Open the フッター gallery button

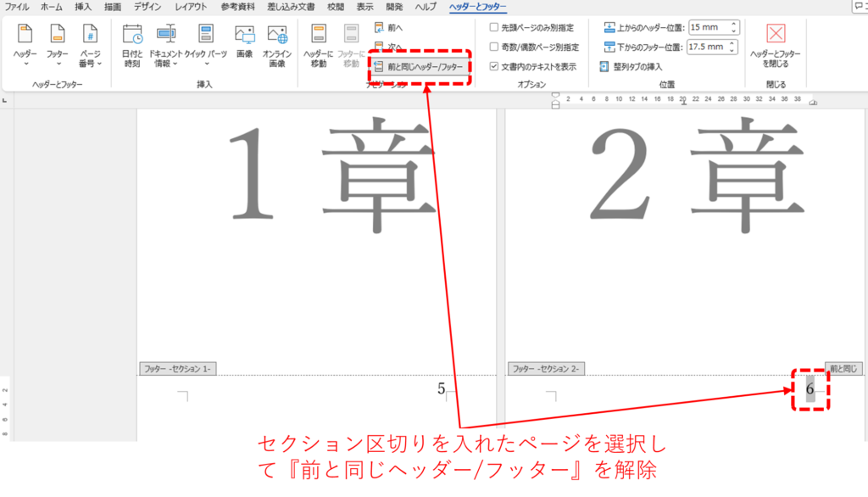pos(57,46)
